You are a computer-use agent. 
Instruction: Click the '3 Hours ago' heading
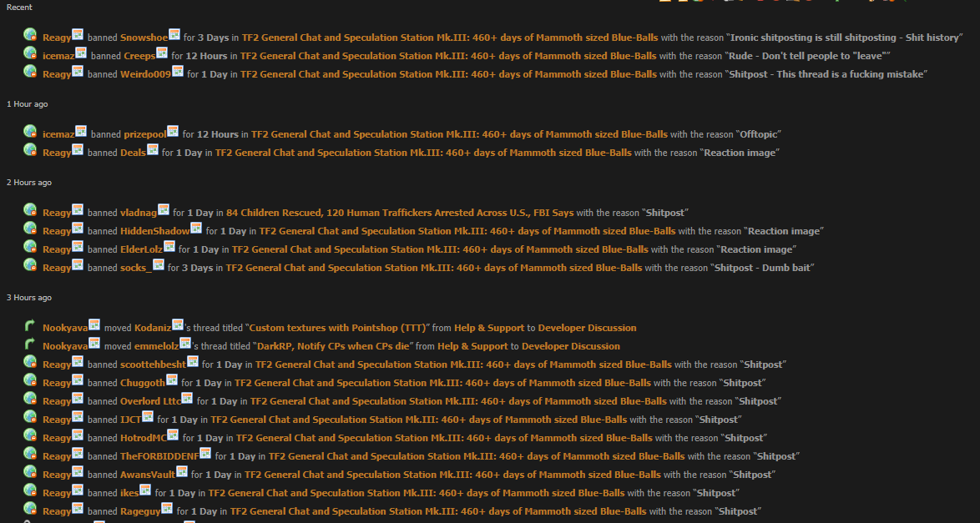coord(28,298)
